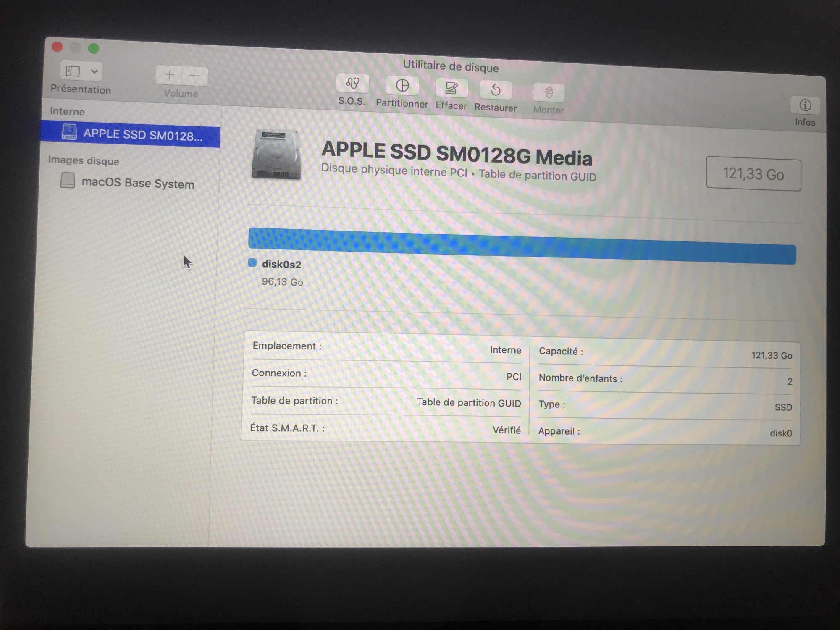Image resolution: width=840 pixels, height=630 pixels.
Task: Click the Restaurer restore icon
Action: point(496,90)
